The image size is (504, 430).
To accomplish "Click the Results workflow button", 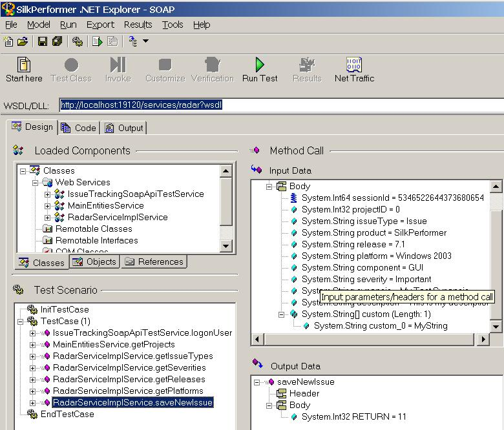I will click(307, 69).
